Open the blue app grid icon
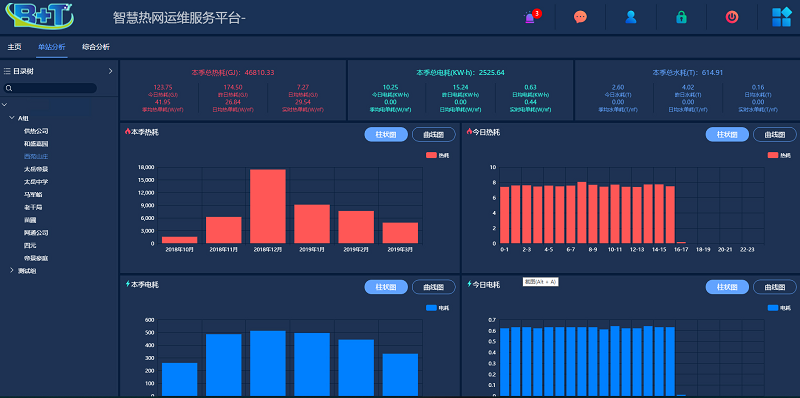The image size is (800, 398). point(781,17)
